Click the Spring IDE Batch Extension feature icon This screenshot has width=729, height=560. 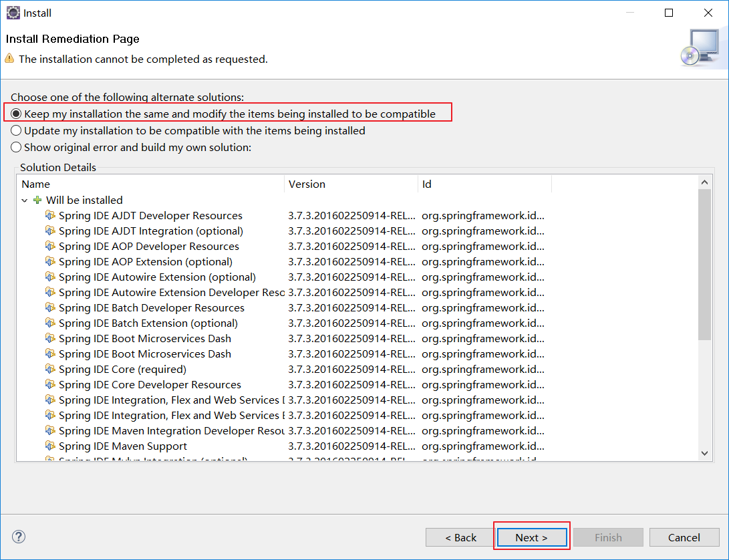(51, 323)
